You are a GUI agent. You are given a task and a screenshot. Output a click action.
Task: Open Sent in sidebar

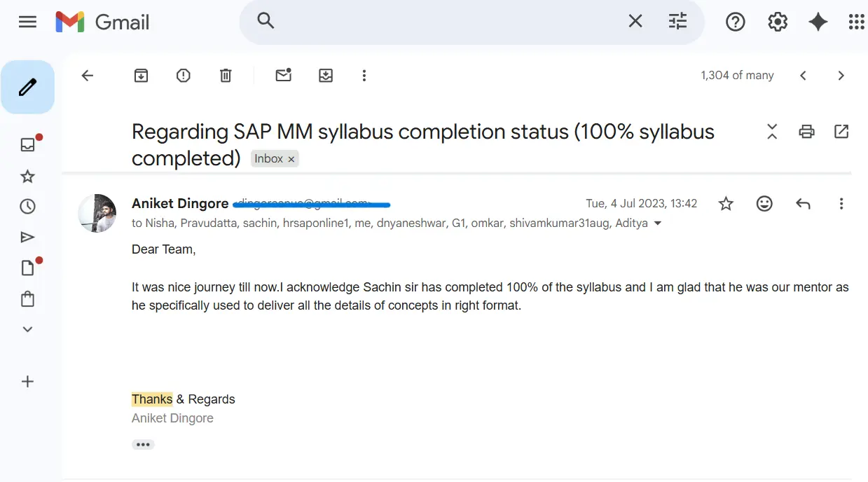(x=27, y=237)
